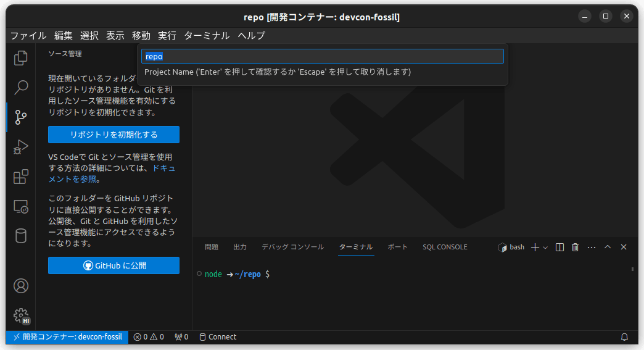
Task: Select the Source Control branch icon
Action: [20, 117]
